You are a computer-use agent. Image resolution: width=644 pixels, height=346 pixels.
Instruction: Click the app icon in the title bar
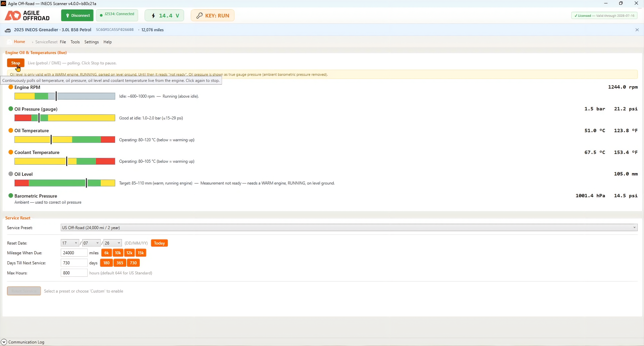[x=3, y=3]
